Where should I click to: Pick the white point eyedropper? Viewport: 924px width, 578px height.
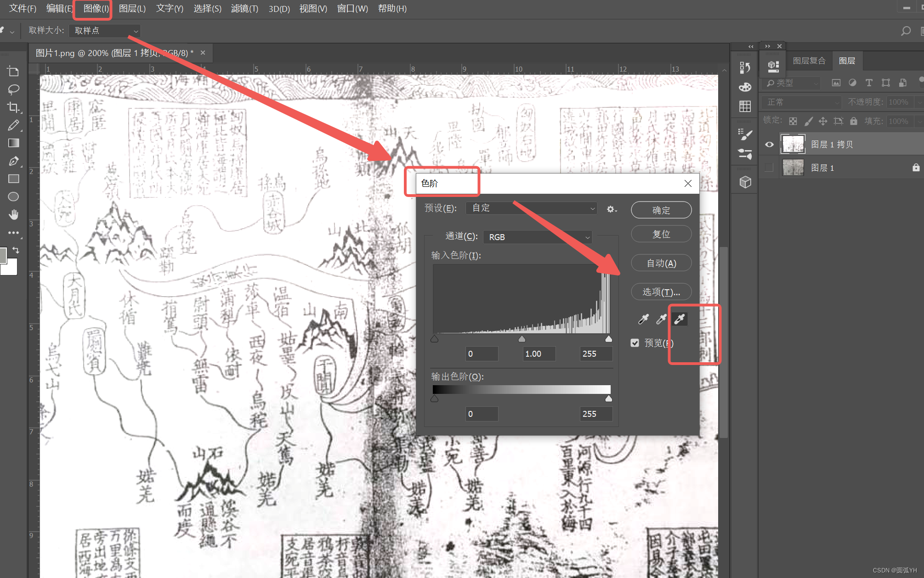(x=680, y=319)
